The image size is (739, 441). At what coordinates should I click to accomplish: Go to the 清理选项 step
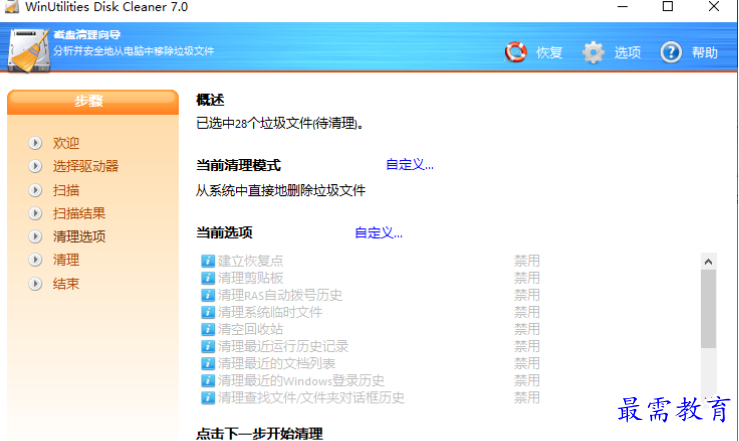(79, 236)
